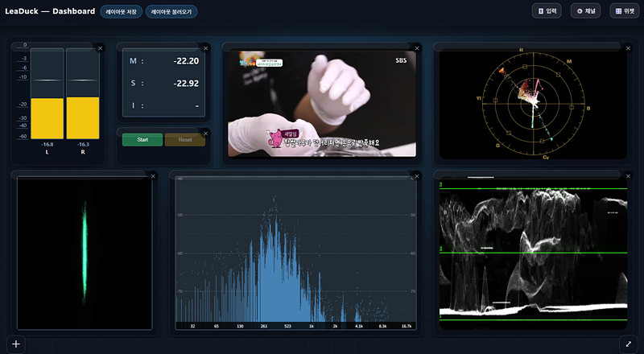The width and height of the screenshot is (644, 354).
Task: Remove the vectorscope widget
Action: 628,48
